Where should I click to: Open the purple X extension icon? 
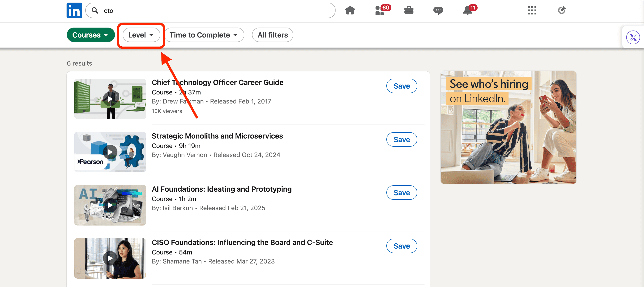pos(633,38)
